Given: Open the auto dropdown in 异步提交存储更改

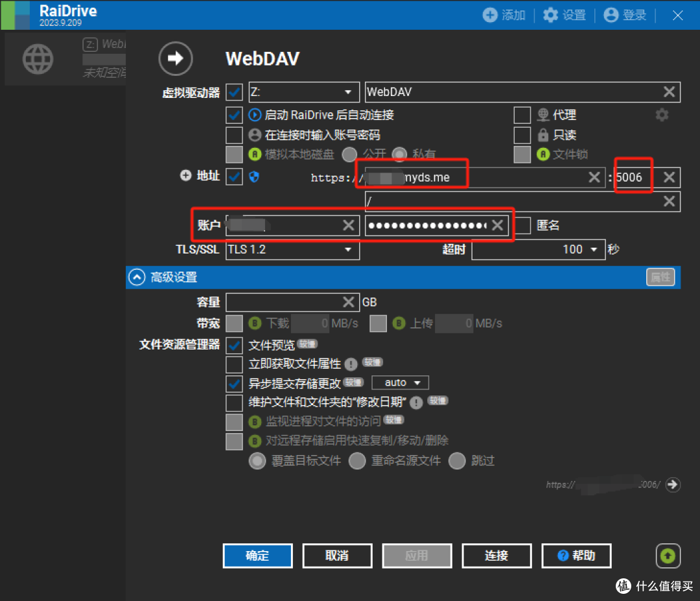Looking at the screenshot, I should point(399,383).
